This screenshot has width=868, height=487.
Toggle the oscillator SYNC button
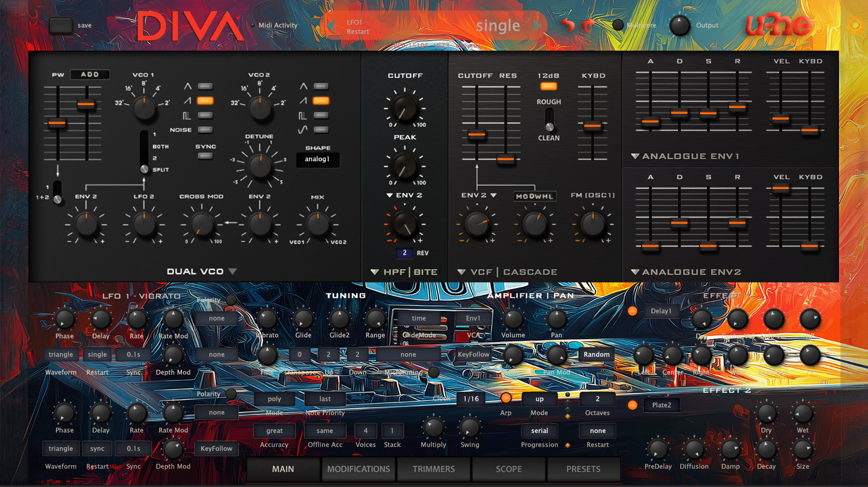tap(205, 156)
